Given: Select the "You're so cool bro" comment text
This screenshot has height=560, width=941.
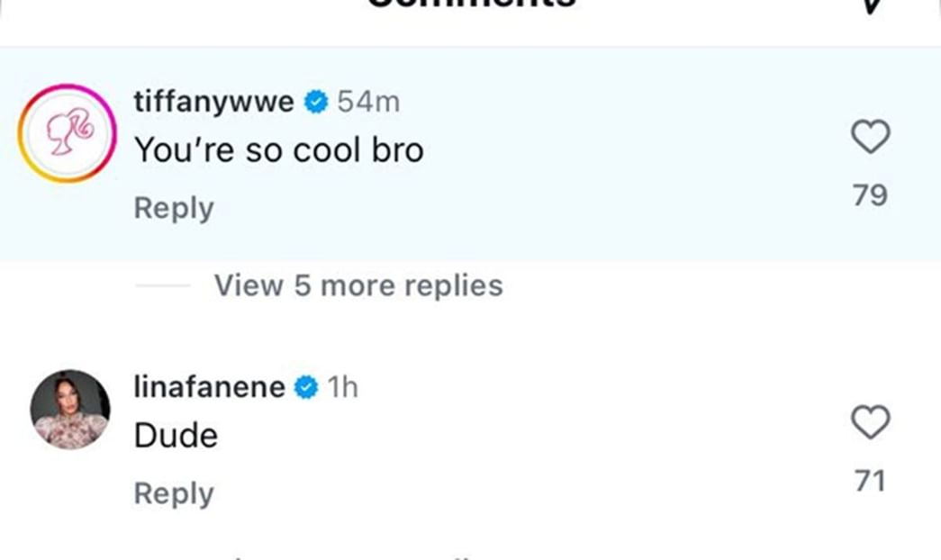Looking at the screenshot, I should (x=278, y=149).
